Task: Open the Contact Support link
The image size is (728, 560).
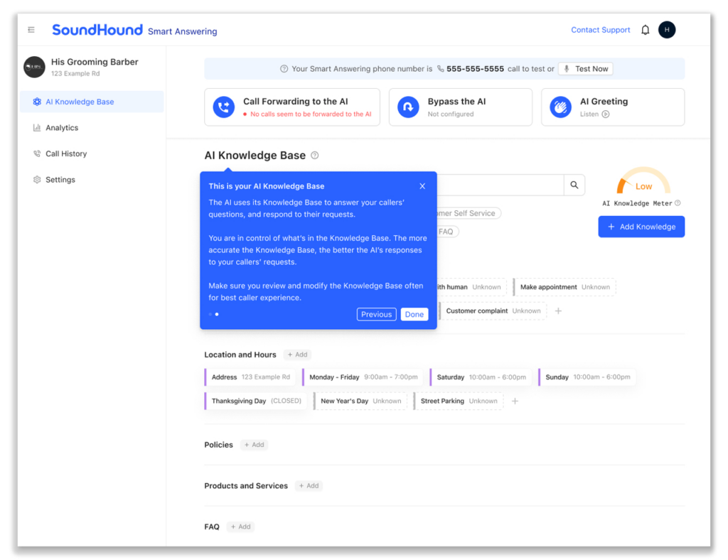Action: [600, 30]
